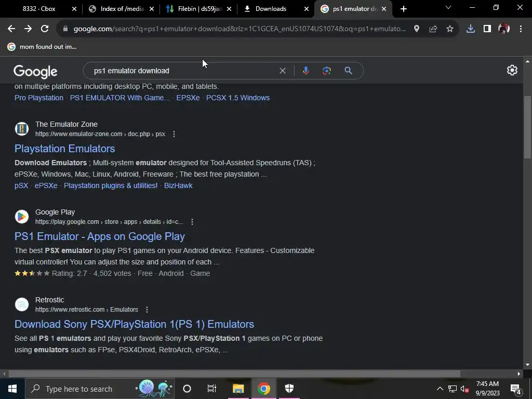Open PS1 Emulator Google Play result

pos(100,236)
